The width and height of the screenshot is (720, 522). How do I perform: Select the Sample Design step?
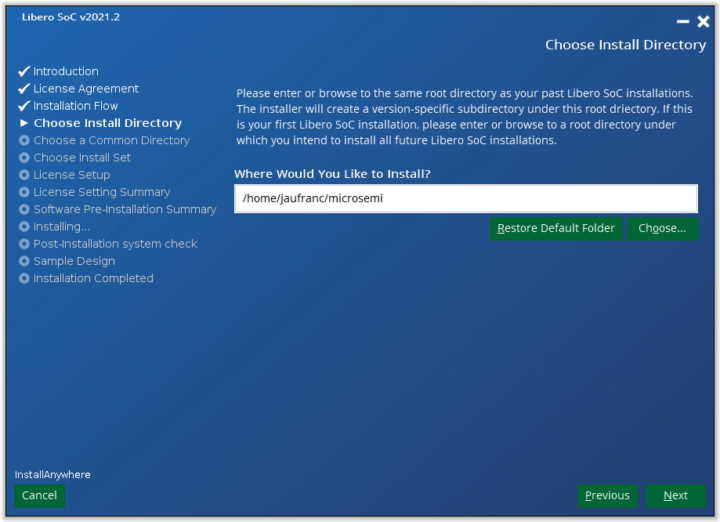74,261
